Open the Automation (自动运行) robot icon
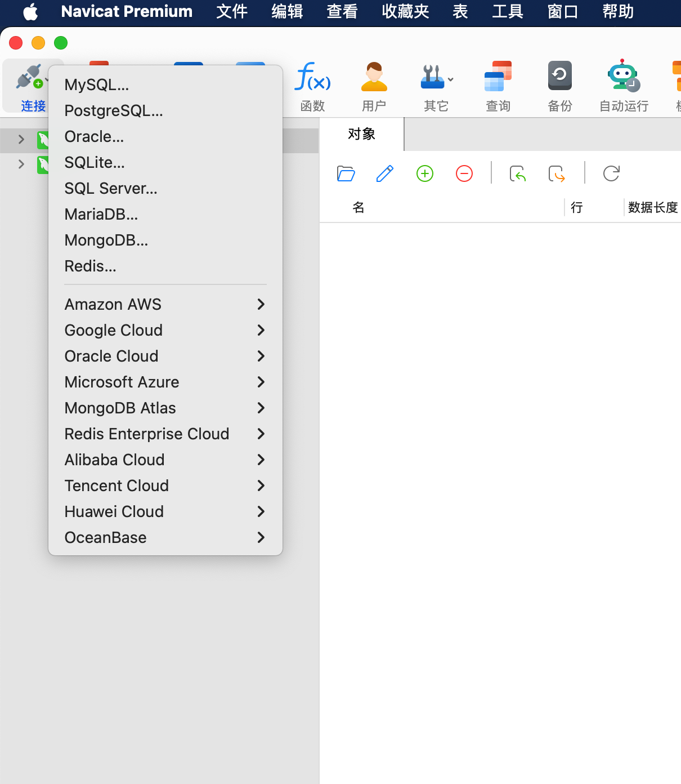Screen dimensions: 681x784 [623, 75]
